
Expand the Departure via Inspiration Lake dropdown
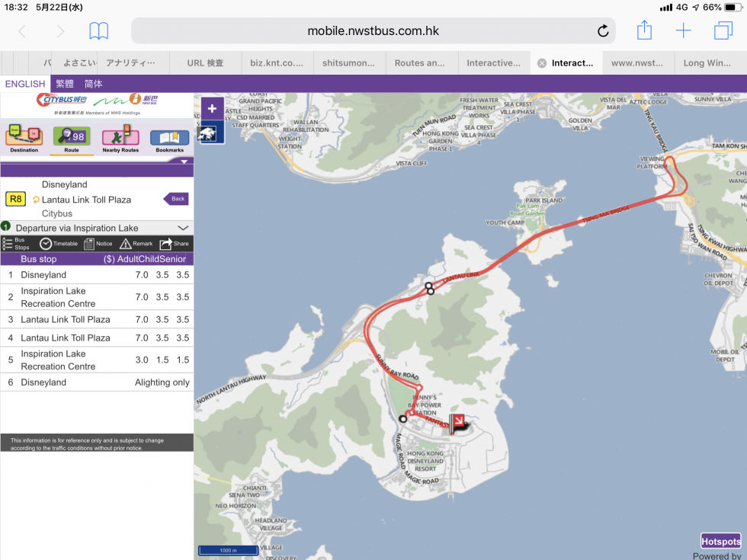pos(183,228)
